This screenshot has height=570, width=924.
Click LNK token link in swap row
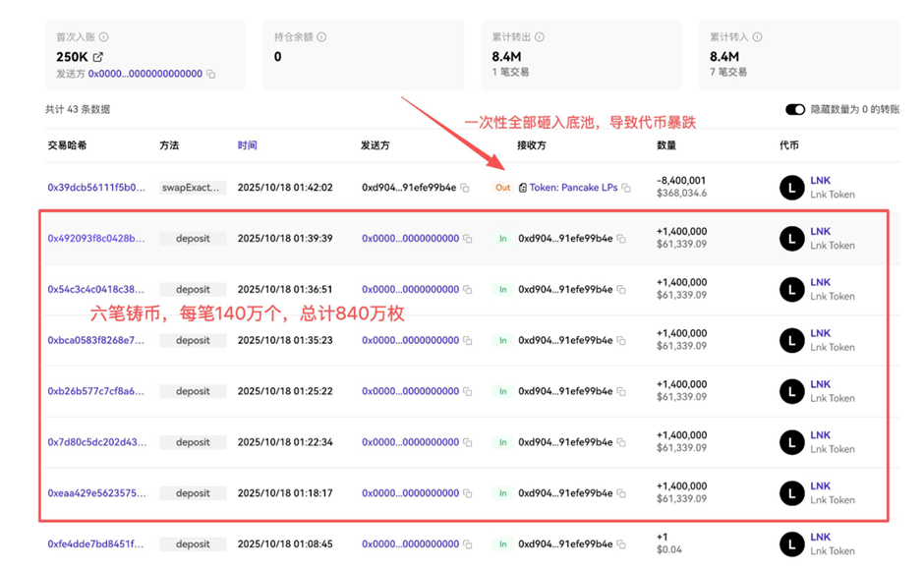point(820,181)
